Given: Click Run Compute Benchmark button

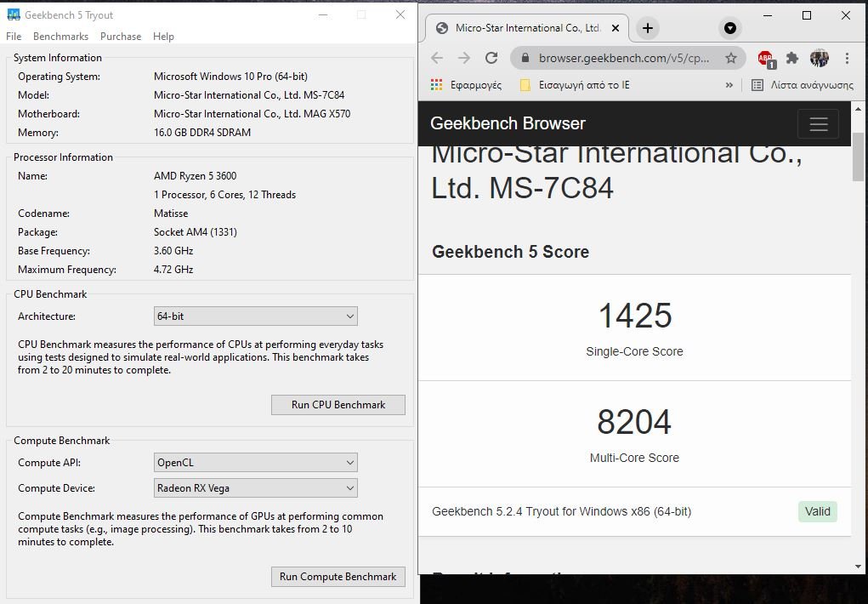Looking at the screenshot, I should (x=338, y=576).
